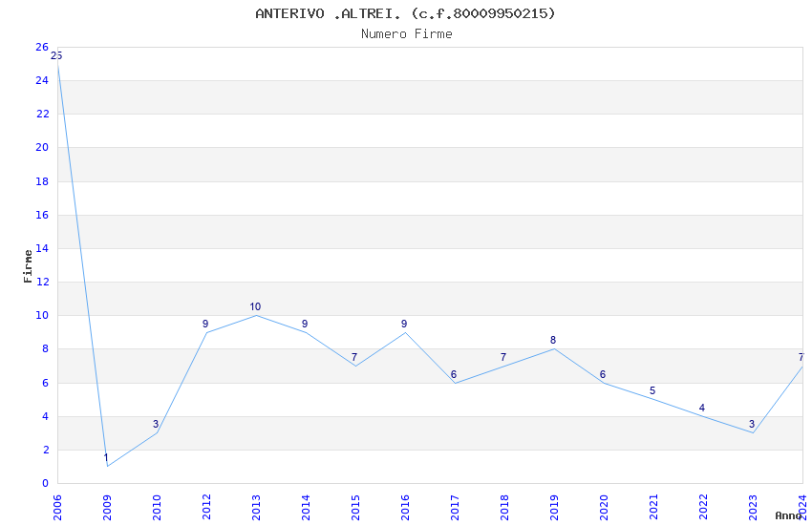Image resolution: width=812 pixels, height=525 pixels.
Task: Choose the 2020 year label
Action: (605, 508)
